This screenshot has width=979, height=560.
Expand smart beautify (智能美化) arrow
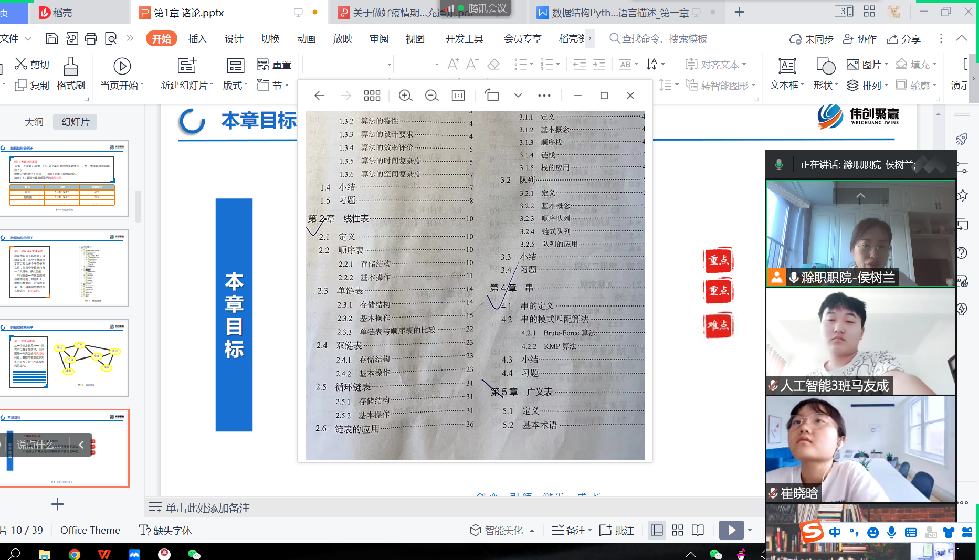(x=532, y=531)
